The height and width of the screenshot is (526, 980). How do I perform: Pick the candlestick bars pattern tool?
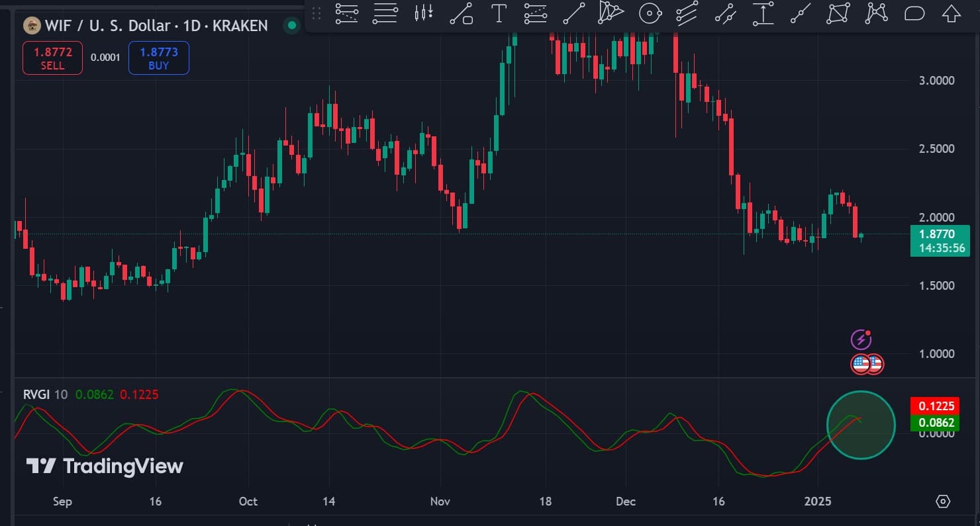[423, 13]
